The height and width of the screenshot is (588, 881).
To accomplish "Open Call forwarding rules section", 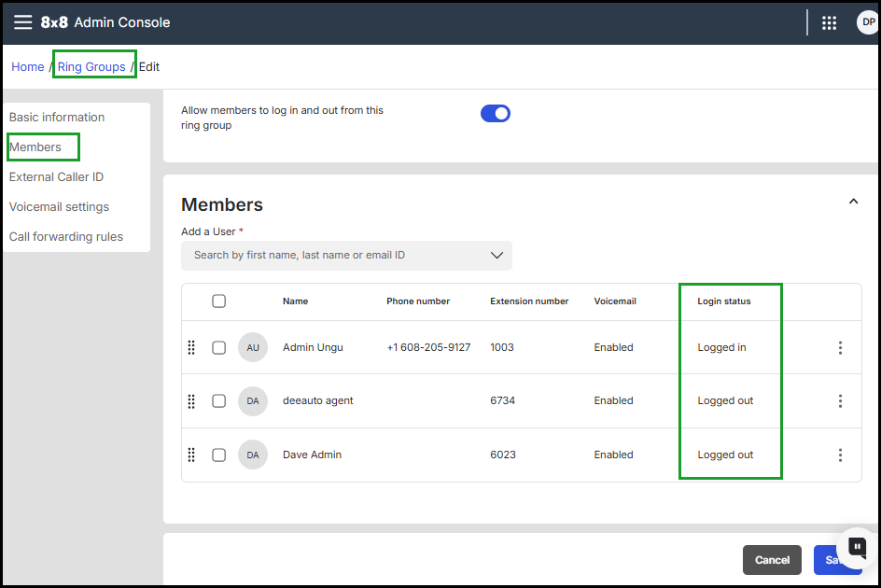I will tap(66, 237).
